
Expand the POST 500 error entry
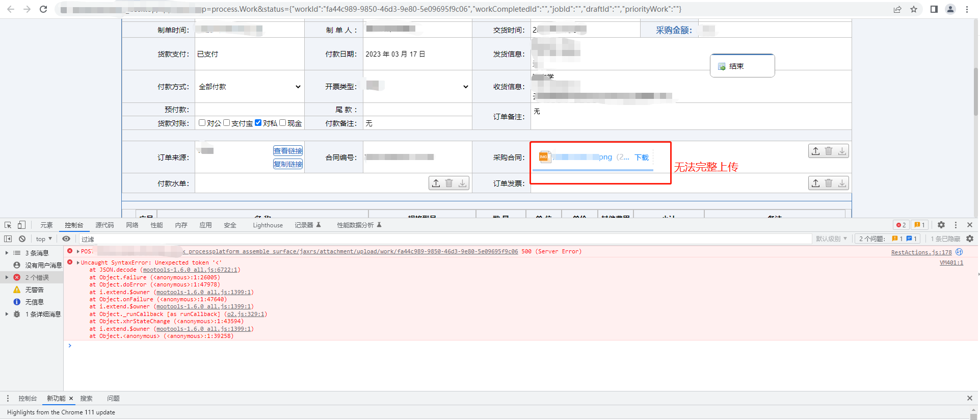[x=78, y=251]
